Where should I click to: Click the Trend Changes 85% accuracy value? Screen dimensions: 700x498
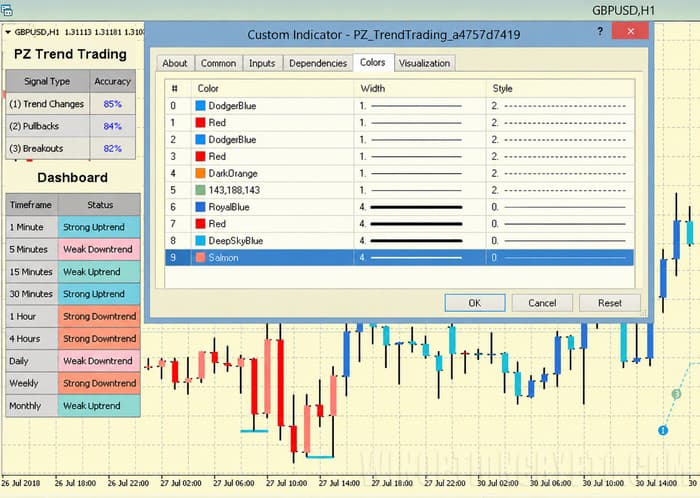(112, 104)
